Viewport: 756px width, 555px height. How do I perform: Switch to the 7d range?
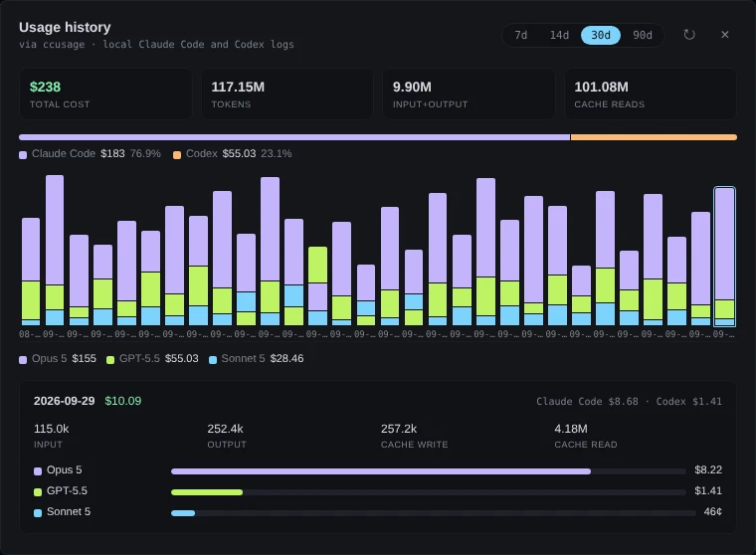[520, 35]
